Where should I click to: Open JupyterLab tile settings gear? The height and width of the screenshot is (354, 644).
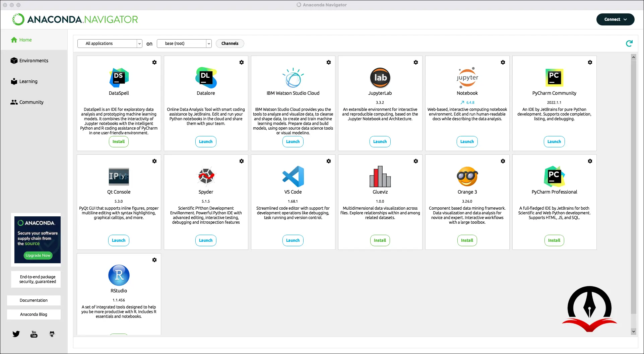coord(416,62)
